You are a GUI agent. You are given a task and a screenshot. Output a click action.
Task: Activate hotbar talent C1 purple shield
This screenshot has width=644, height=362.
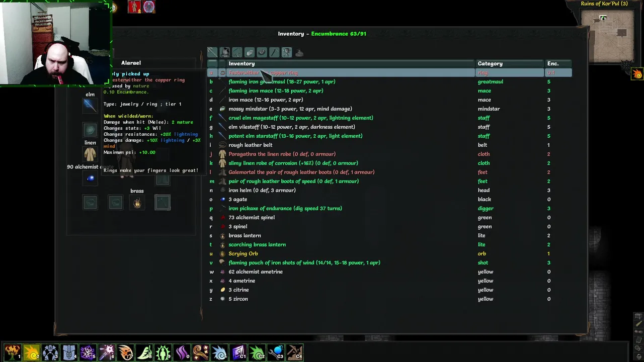point(239,352)
